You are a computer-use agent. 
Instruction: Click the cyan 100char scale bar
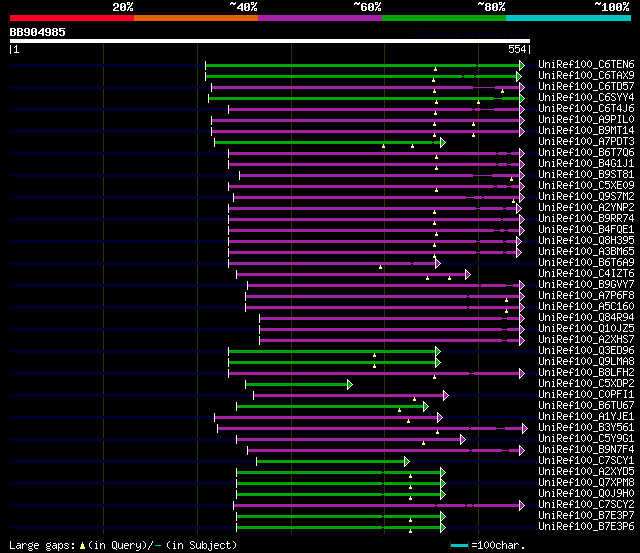click(460, 546)
